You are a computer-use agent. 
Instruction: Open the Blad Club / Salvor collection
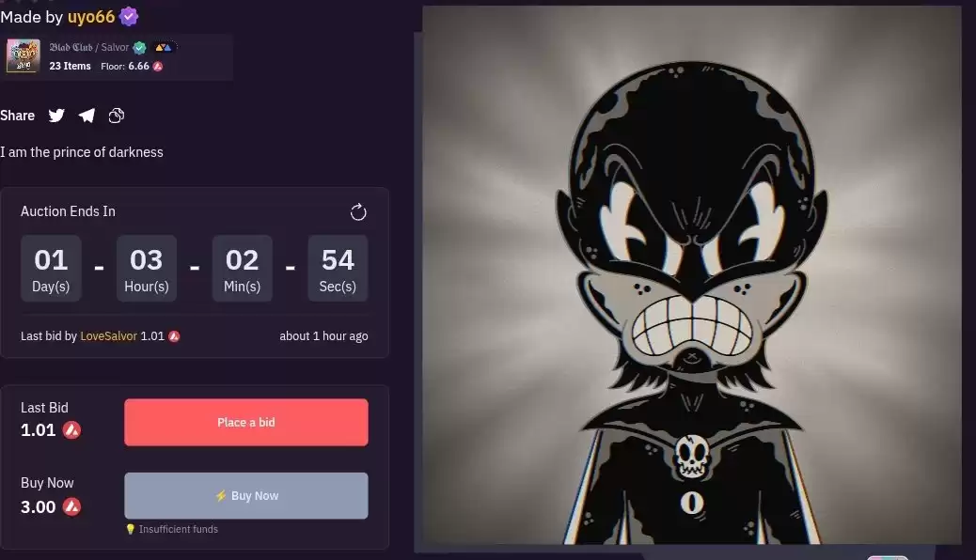point(89,47)
